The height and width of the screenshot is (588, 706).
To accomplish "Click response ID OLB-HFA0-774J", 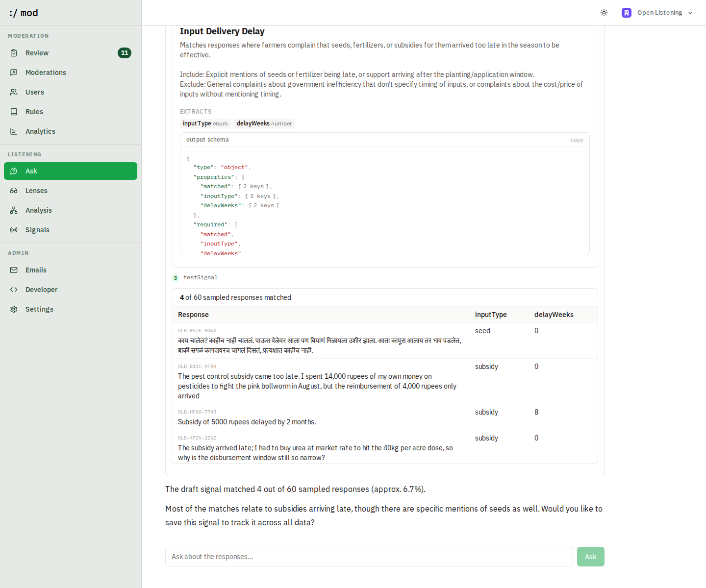I will [197, 412].
